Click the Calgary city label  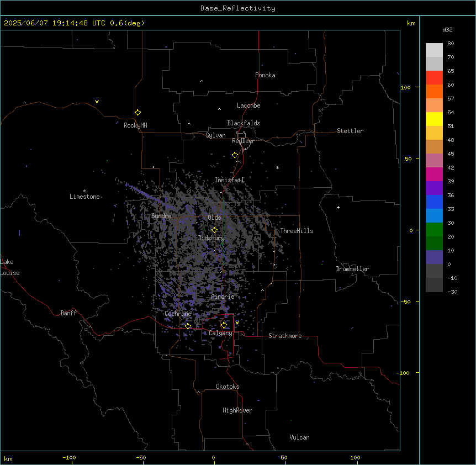(220, 333)
